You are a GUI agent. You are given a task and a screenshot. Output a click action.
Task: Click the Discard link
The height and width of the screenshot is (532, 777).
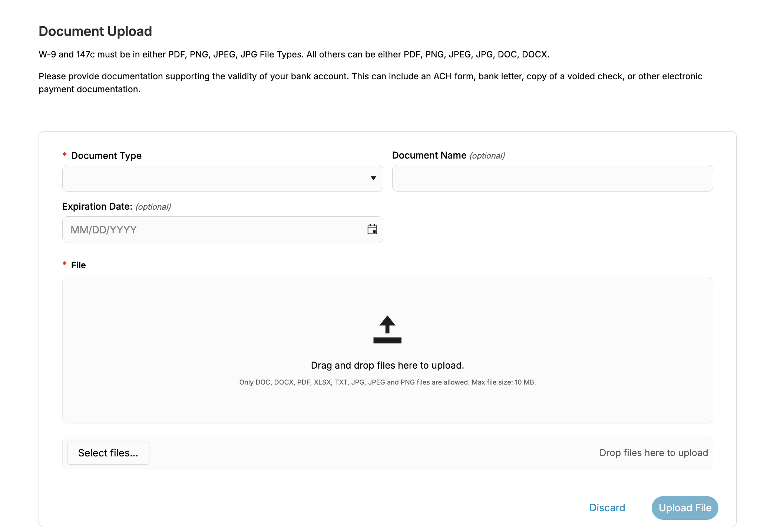click(x=607, y=508)
